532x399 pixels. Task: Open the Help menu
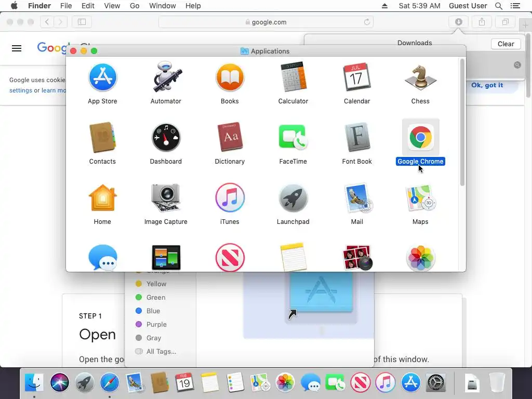pos(193,6)
